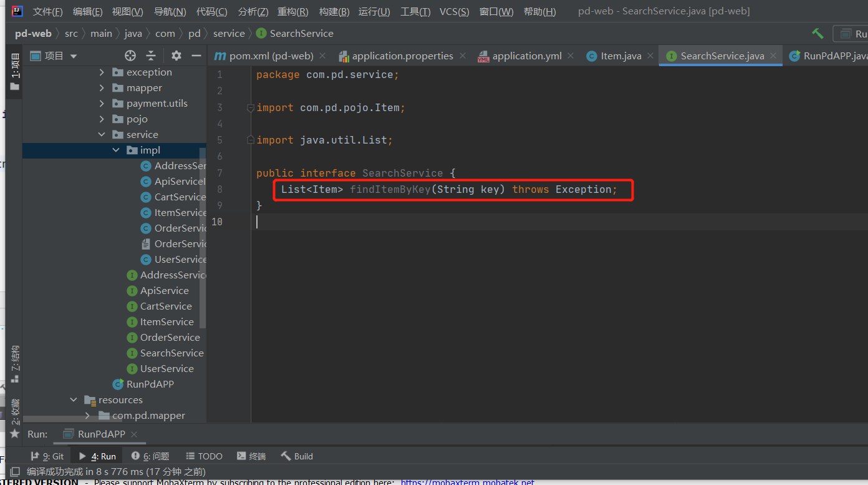The height and width of the screenshot is (485, 868).
Task: Open the 终端 terminal tool window
Action: point(251,456)
